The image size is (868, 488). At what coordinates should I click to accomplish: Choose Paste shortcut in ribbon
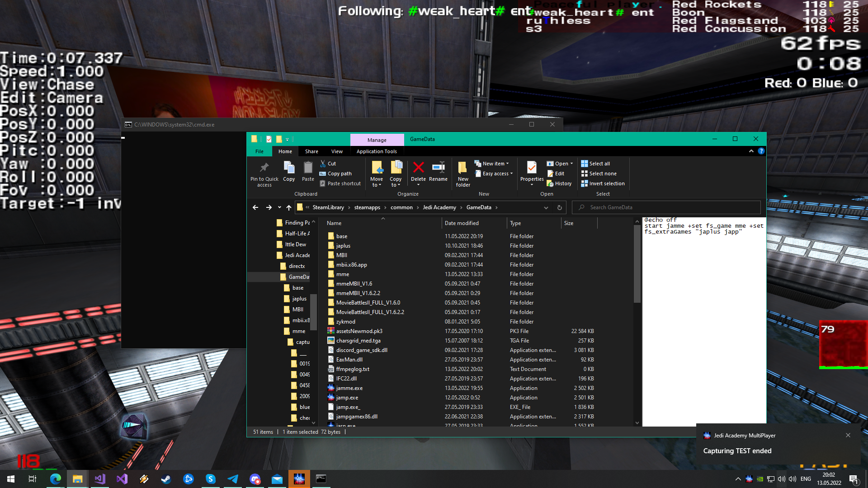(340, 183)
